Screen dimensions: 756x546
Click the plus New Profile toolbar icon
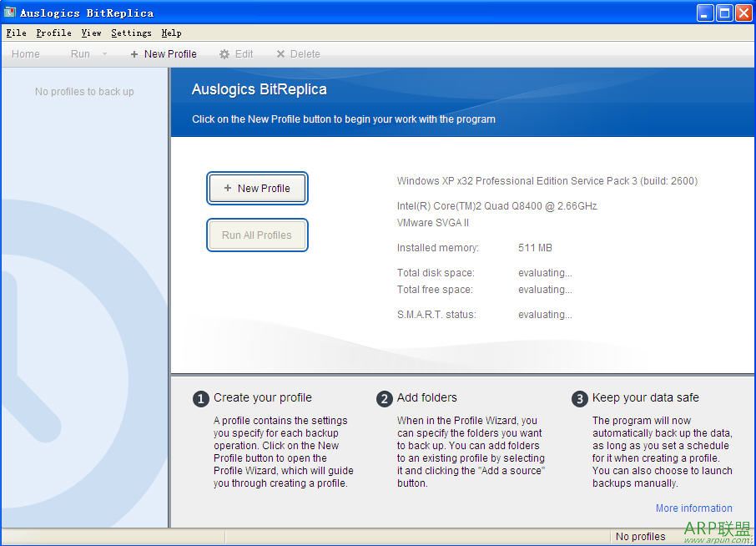tap(134, 54)
